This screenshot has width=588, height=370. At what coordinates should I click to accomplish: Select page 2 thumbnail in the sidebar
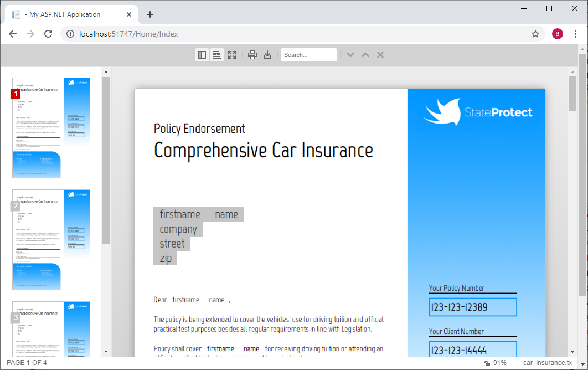tap(51, 239)
